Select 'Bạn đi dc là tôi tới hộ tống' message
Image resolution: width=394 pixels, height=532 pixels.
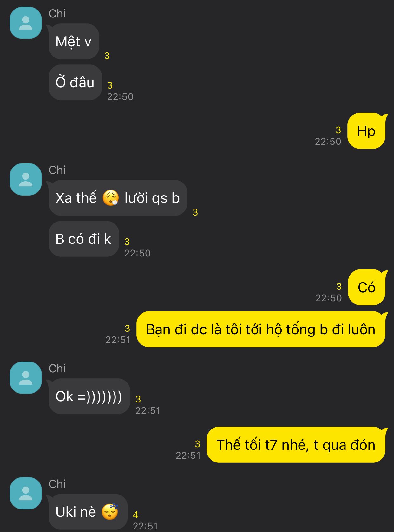[261, 329]
